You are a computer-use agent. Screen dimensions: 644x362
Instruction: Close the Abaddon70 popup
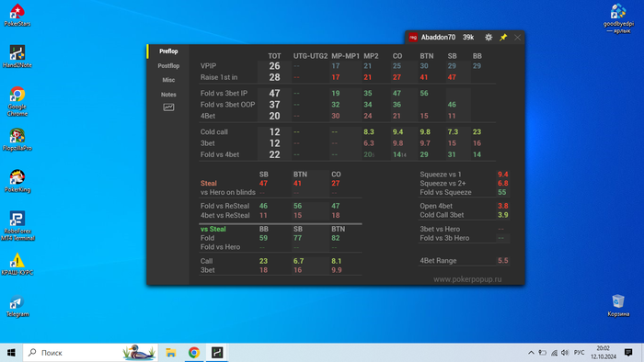(517, 38)
